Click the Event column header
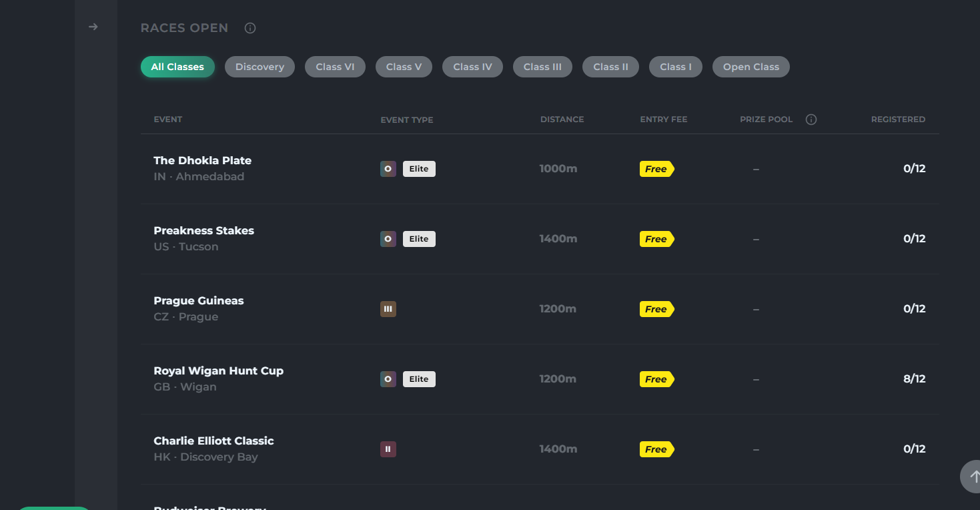The width and height of the screenshot is (980, 510). pos(168,119)
